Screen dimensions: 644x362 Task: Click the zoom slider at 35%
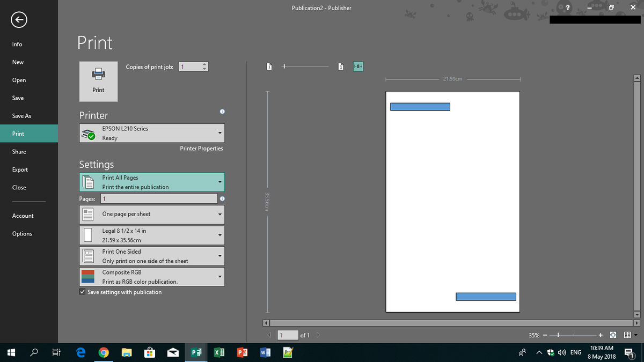click(x=559, y=335)
